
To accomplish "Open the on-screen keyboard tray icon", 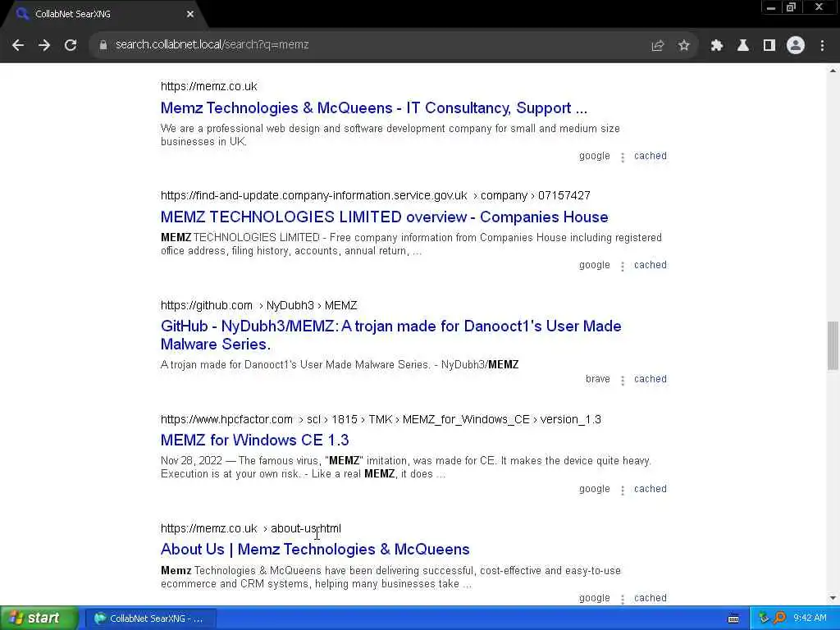I will pos(733,619).
